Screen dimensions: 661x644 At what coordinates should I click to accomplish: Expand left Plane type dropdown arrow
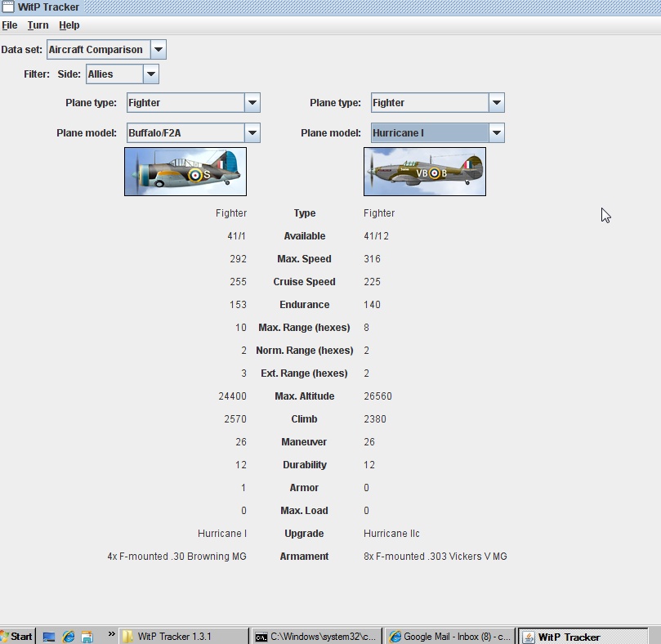pyautogui.click(x=252, y=102)
